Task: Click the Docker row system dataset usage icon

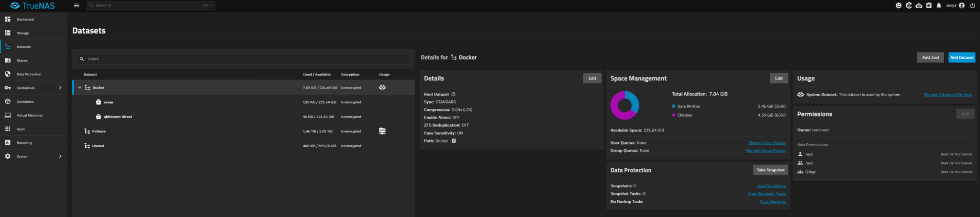Action: (x=382, y=87)
